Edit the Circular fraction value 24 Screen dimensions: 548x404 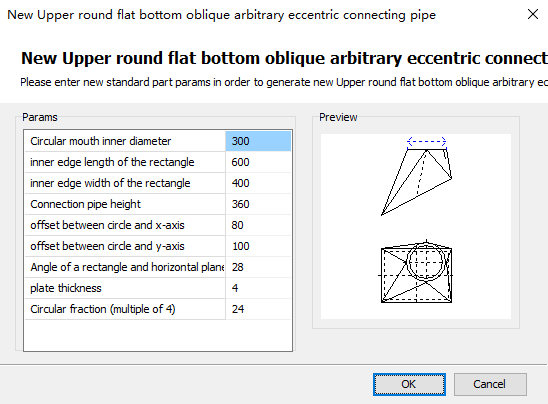click(x=258, y=309)
